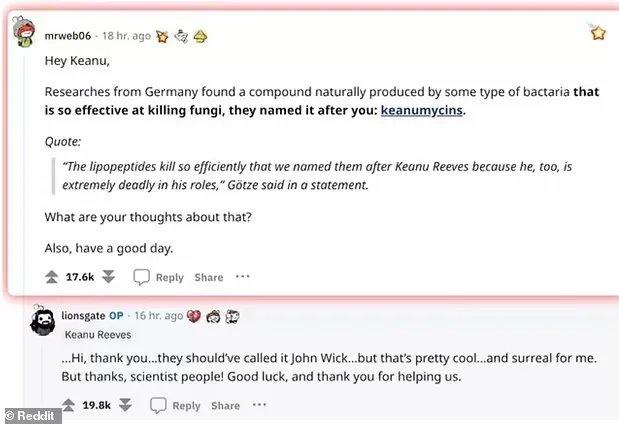Open the lionsgate username profile link
The height and width of the screenshot is (425, 619).
(x=83, y=315)
